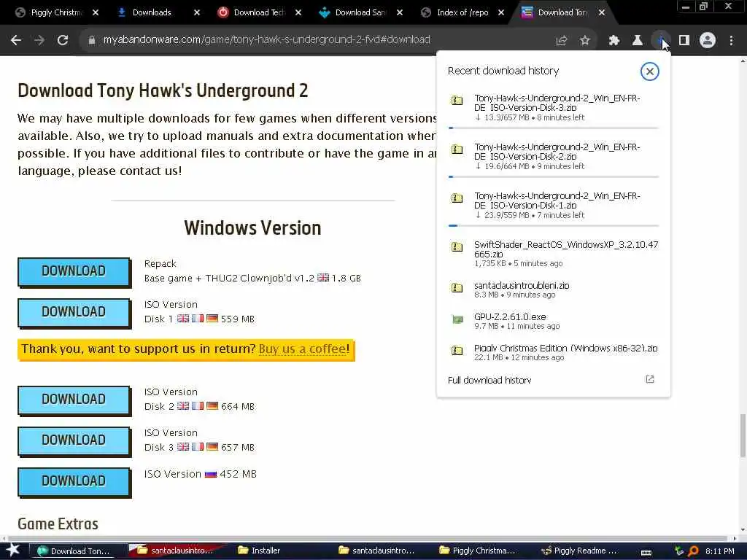Open Tony-Hawk ISO-Version-Disk-3.zip download entry
The width and height of the screenshot is (747, 560).
554,108
